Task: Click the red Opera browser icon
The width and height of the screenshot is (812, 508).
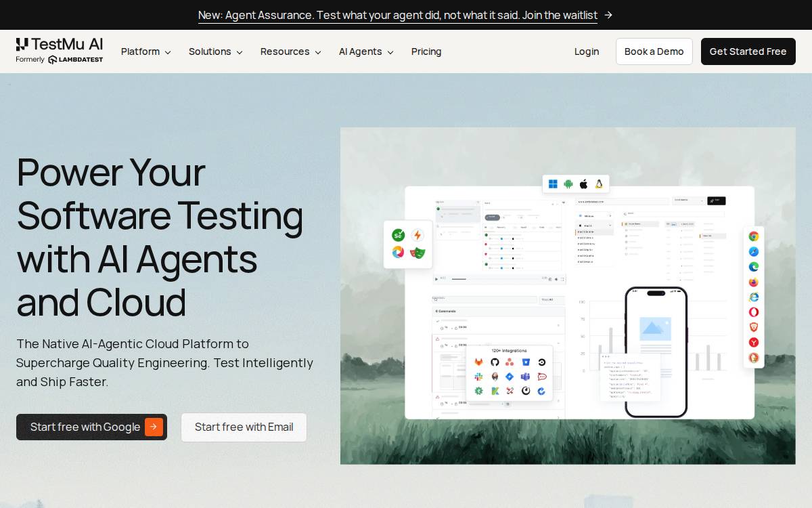Action: pyautogui.click(x=753, y=312)
